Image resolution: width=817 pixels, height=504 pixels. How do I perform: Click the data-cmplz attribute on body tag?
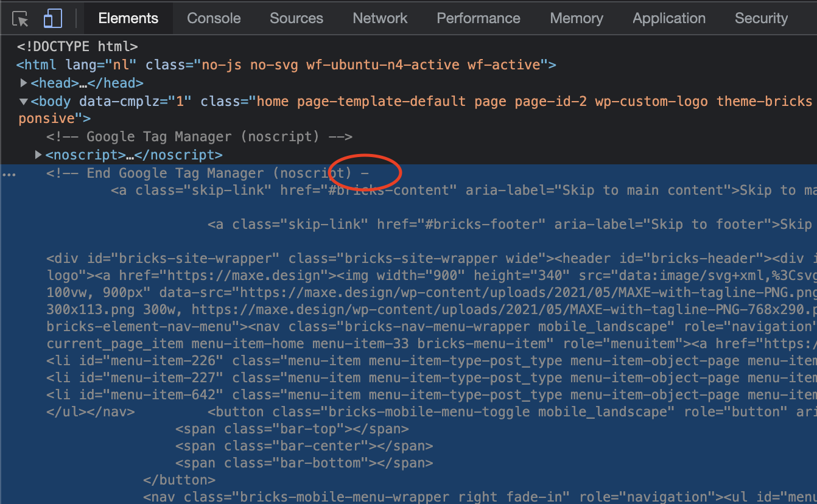pos(135,101)
